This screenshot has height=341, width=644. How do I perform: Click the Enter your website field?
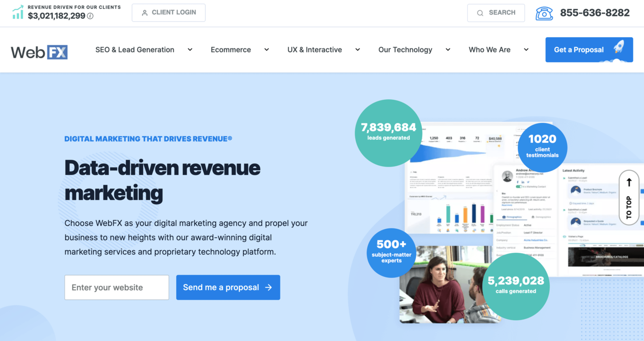117,287
